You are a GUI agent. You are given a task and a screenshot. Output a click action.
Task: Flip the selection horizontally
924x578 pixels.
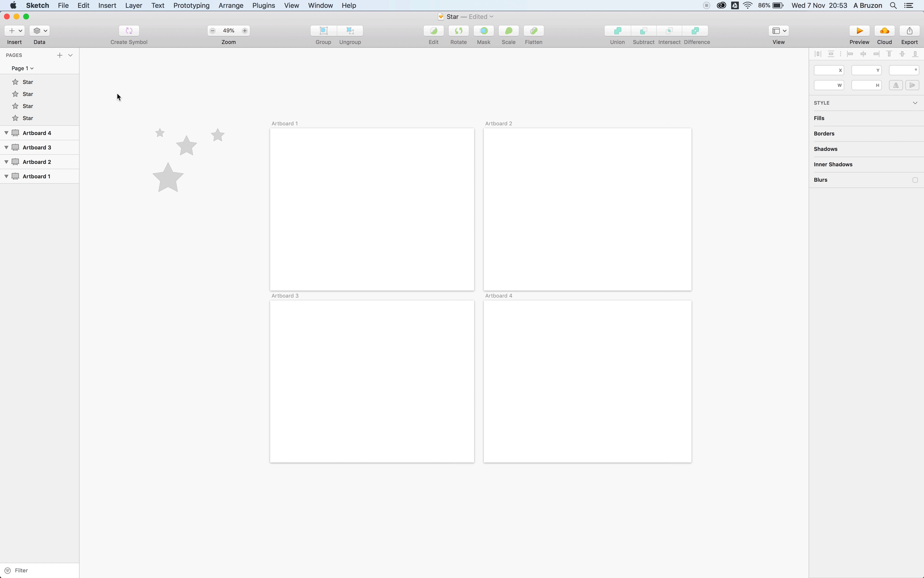896,85
